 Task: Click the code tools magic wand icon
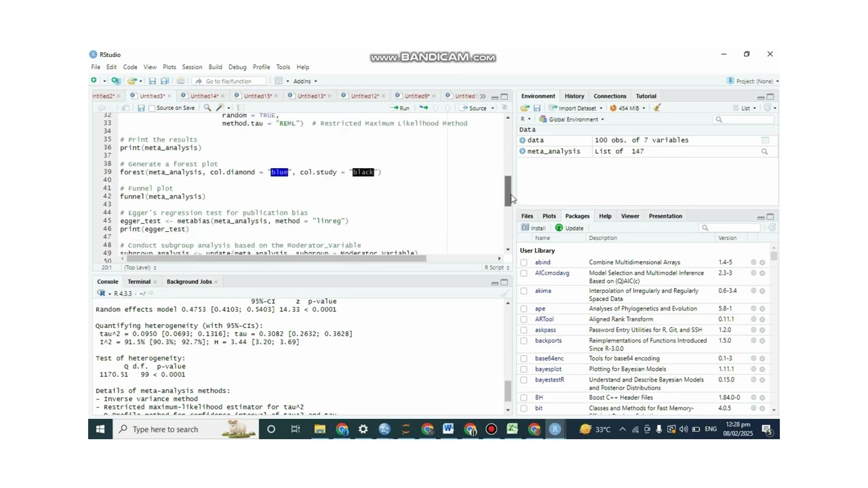[x=220, y=108]
